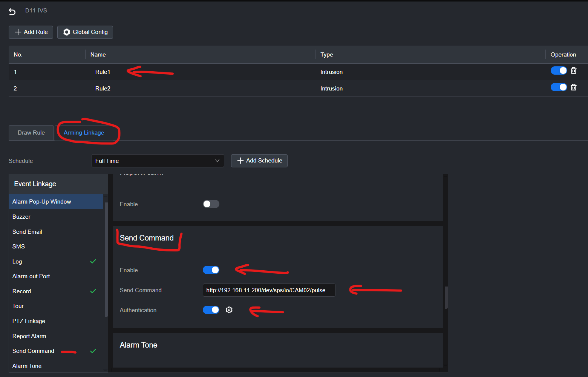Open the Full Time schedule dropdown
Screen dimensions: 588x377
158,161
